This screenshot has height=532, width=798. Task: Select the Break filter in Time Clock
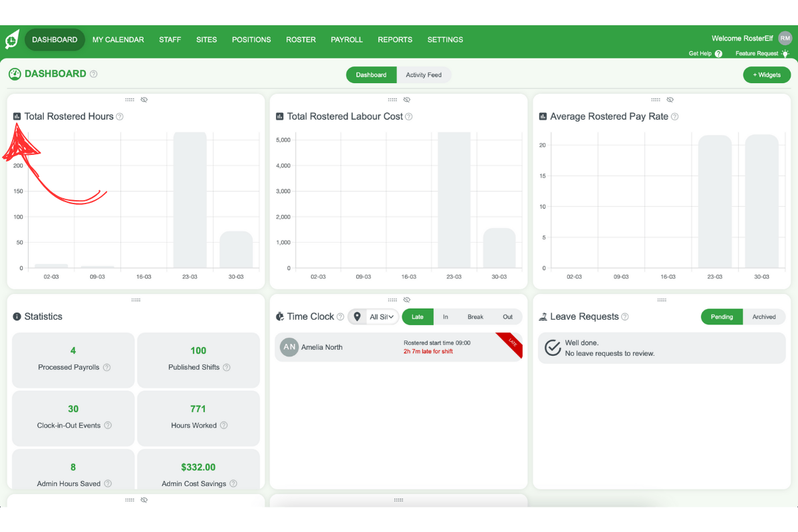click(475, 317)
